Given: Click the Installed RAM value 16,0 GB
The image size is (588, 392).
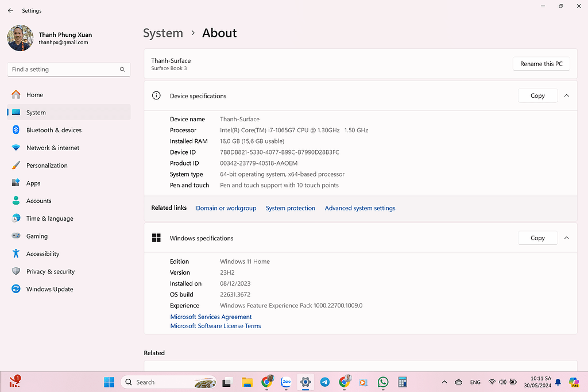Looking at the screenshot, I should coord(252,141).
